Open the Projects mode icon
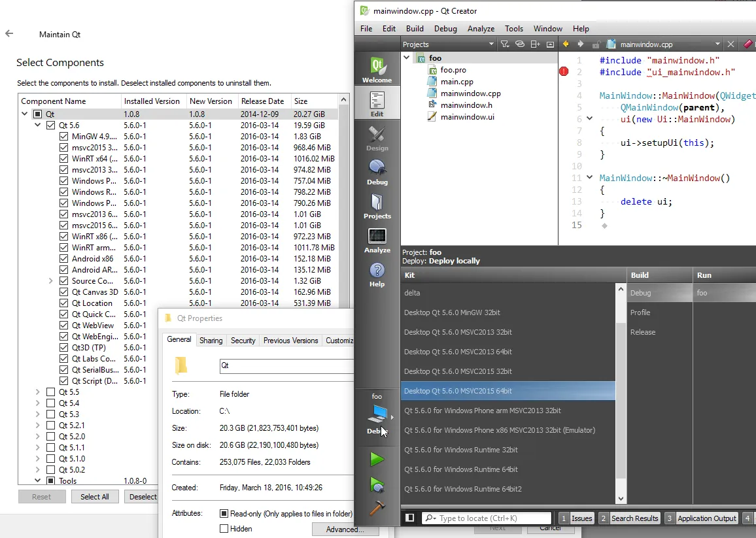756x538 pixels. click(377, 207)
